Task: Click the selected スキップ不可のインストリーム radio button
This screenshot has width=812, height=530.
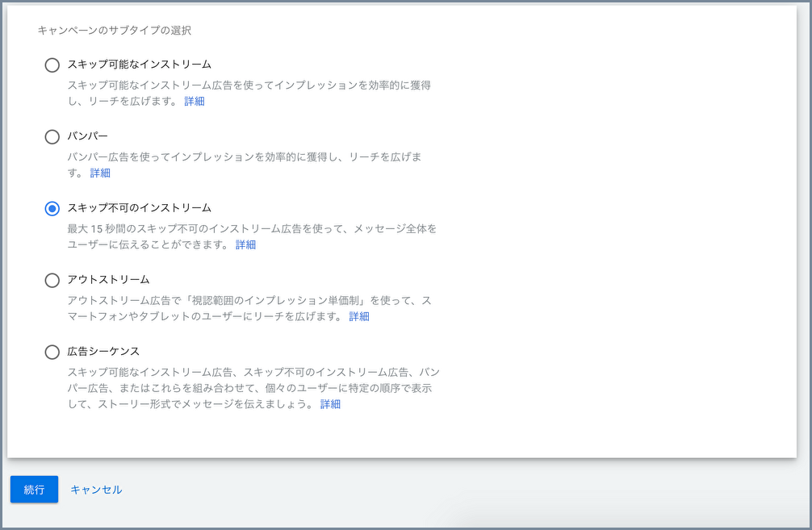Action: 52,208
